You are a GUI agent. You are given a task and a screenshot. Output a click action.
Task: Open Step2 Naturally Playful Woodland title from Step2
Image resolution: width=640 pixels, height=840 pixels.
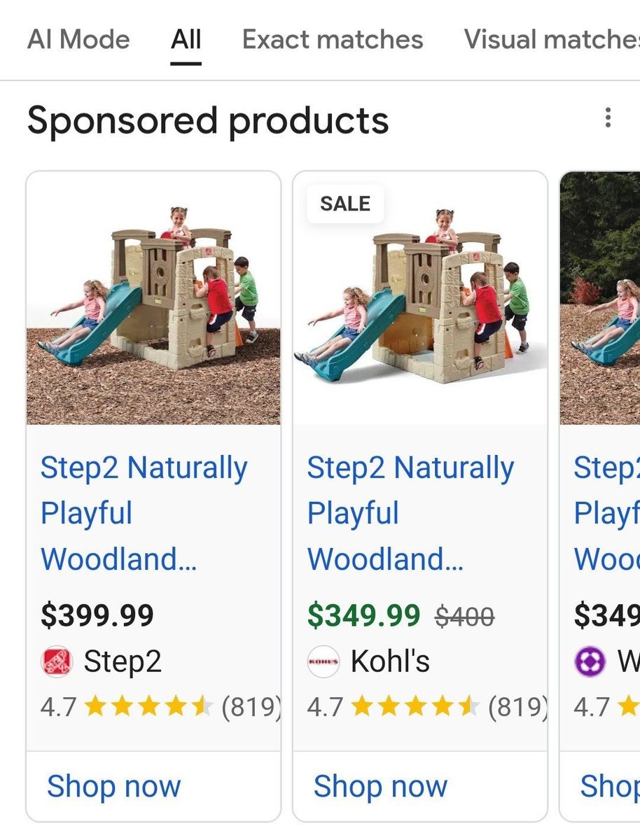point(144,513)
